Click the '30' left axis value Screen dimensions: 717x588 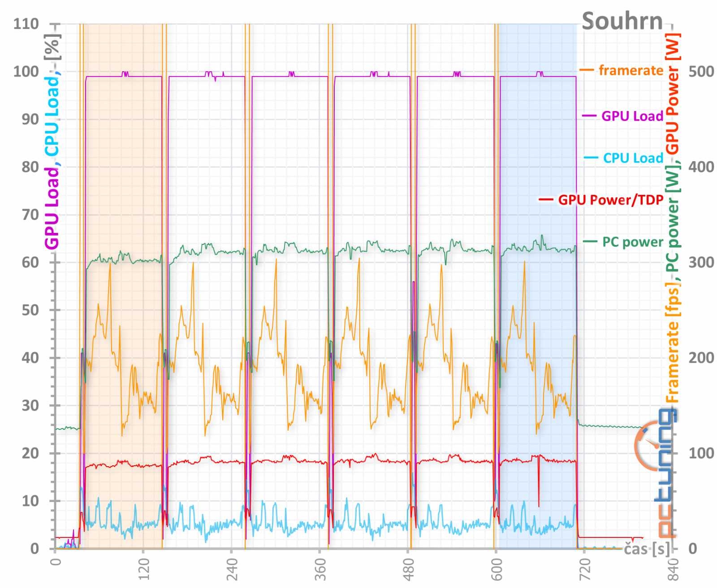(x=30, y=405)
